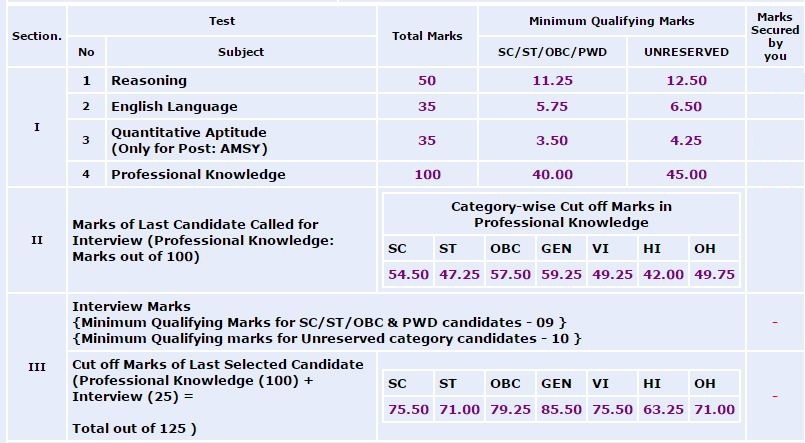Select the English Language subject row
Image resolution: width=805 pixels, height=443 pixels.
tap(174, 106)
